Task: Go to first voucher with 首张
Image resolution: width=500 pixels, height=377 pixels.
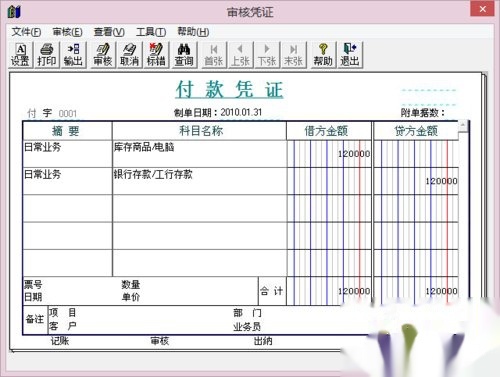Action: click(x=214, y=55)
